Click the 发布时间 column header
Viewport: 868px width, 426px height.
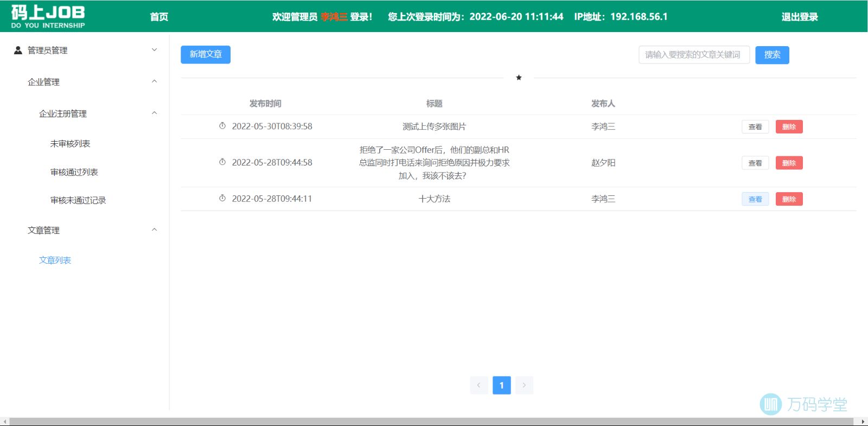click(265, 104)
